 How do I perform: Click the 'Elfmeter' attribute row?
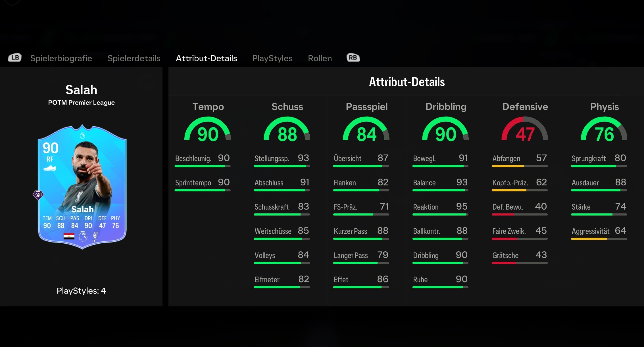[282, 281]
